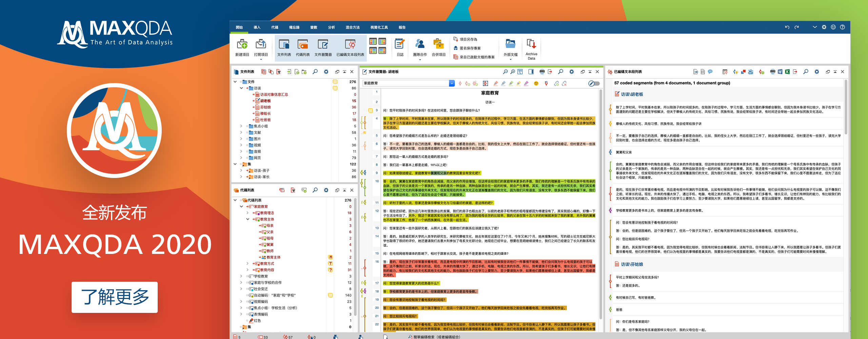
Task: Switch to the 視覺化工具 ribbon tab
Action: (379, 27)
